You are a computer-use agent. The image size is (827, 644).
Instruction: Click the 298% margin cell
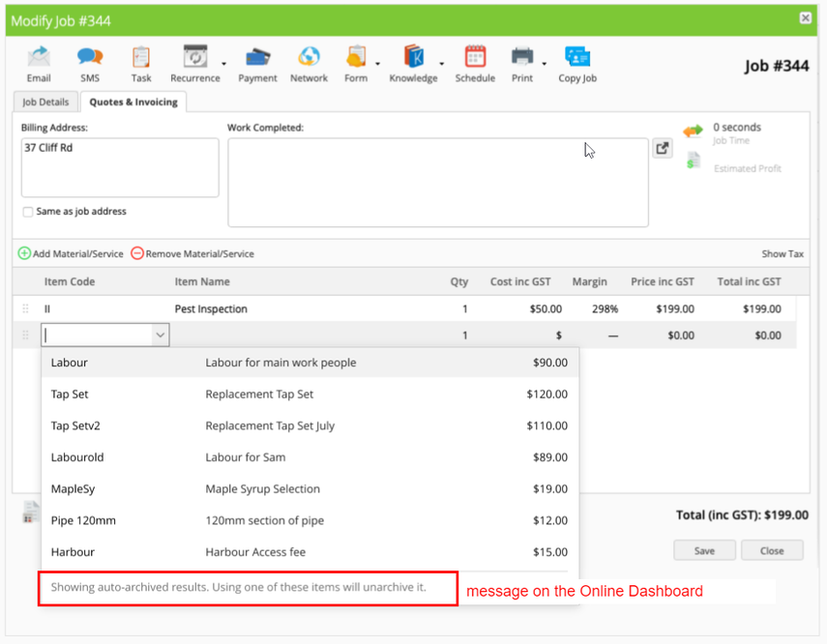605,309
